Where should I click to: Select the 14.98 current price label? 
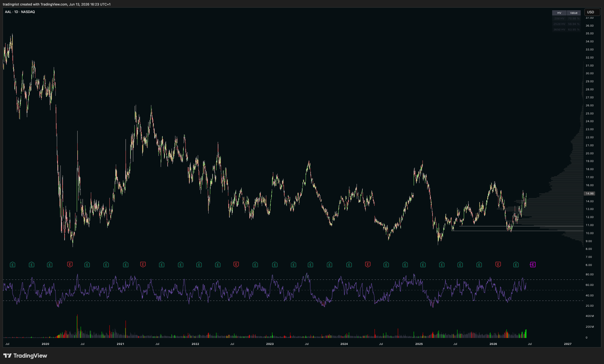[x=590, y=193]
